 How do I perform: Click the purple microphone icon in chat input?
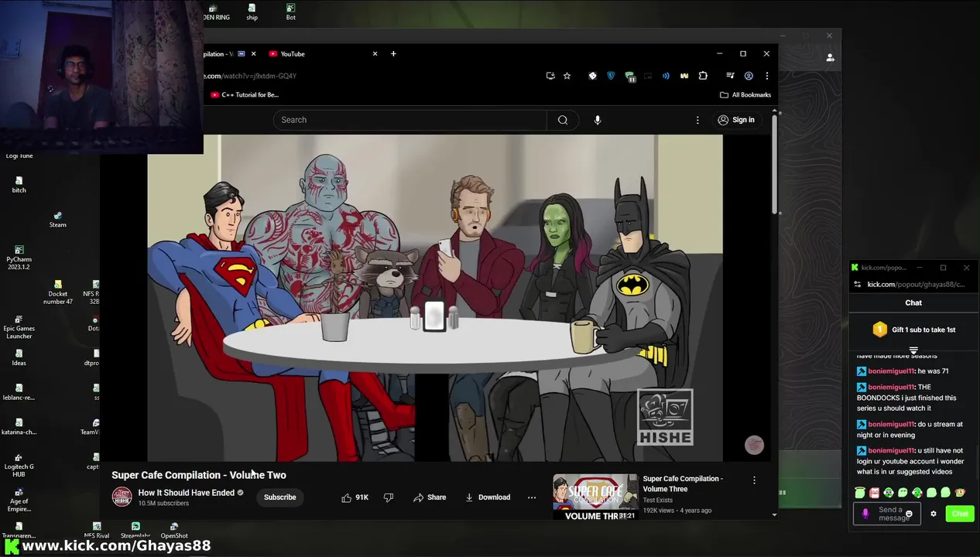(x=865, y=514)
